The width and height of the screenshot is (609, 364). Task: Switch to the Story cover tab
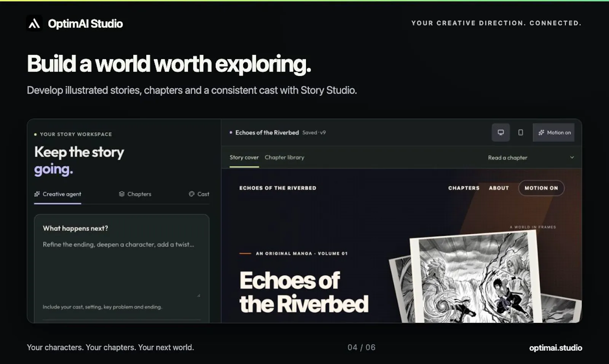244,157
